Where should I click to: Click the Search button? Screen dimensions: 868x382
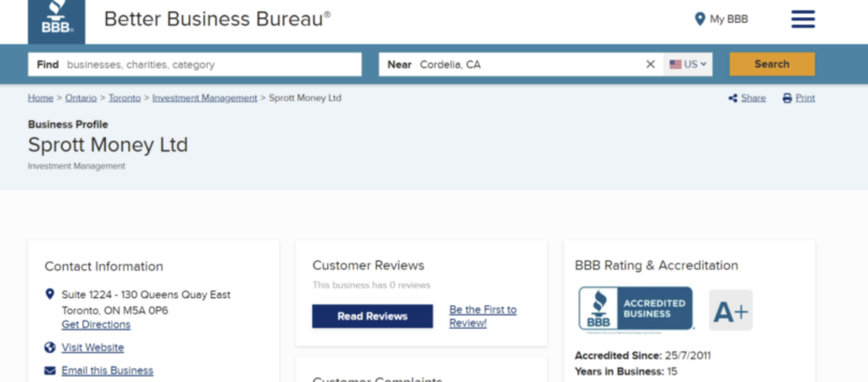(771, 64)
